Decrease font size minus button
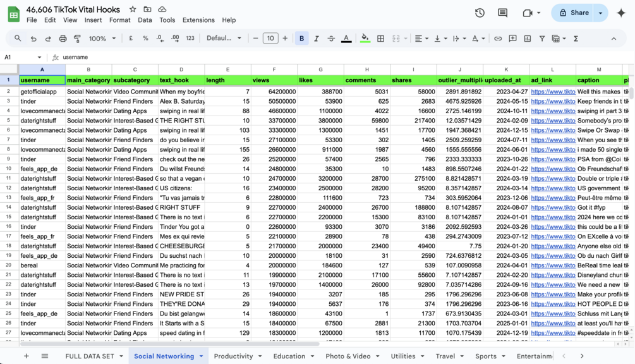 [255, 39]
